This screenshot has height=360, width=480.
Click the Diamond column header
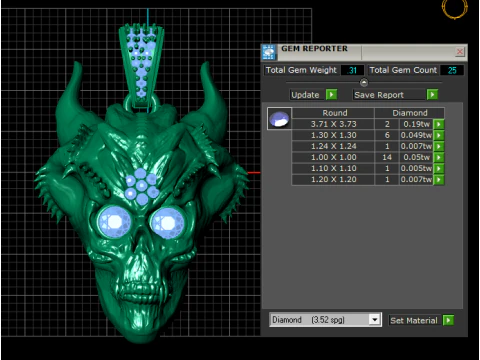tap(410, 113)
